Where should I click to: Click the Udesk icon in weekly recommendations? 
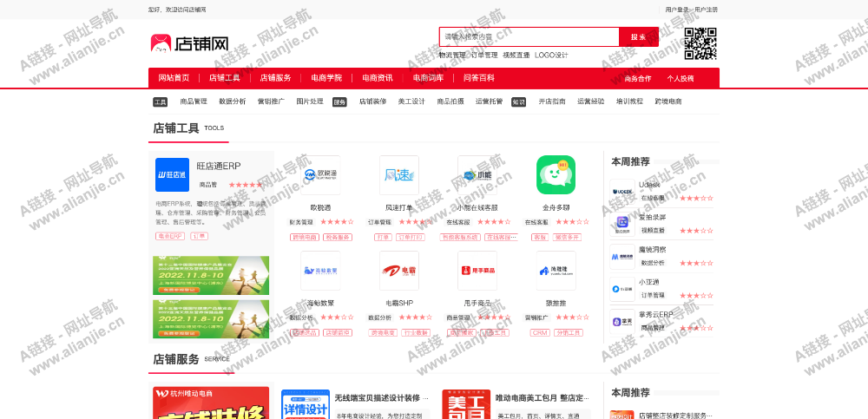coord(622,192)
